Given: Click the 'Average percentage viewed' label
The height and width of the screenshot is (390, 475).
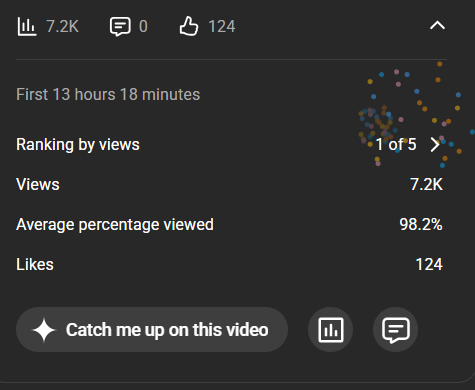Looking at the screenshot, I should tap(115, 225).
